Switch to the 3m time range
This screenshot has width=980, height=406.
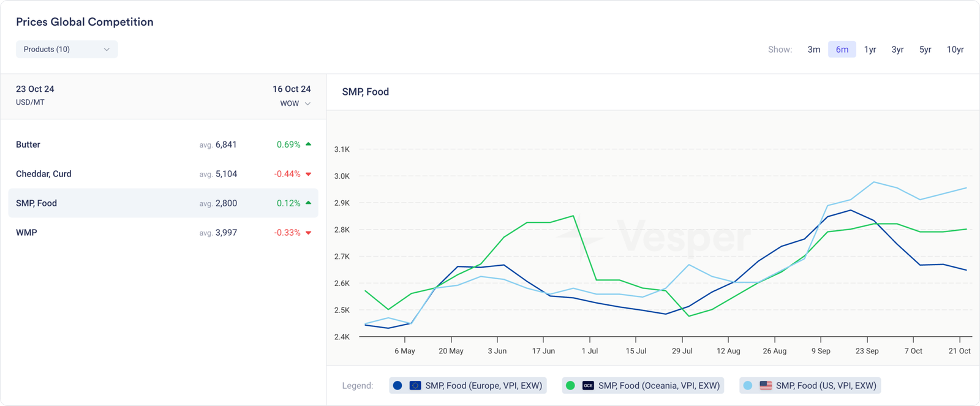813,49
